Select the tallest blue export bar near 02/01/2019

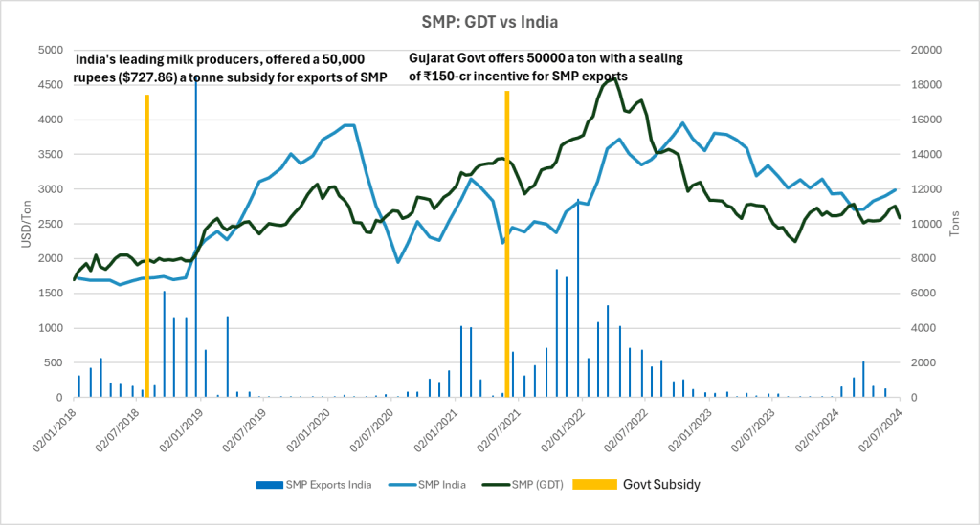pyautogui.click(x=196, y=239)
